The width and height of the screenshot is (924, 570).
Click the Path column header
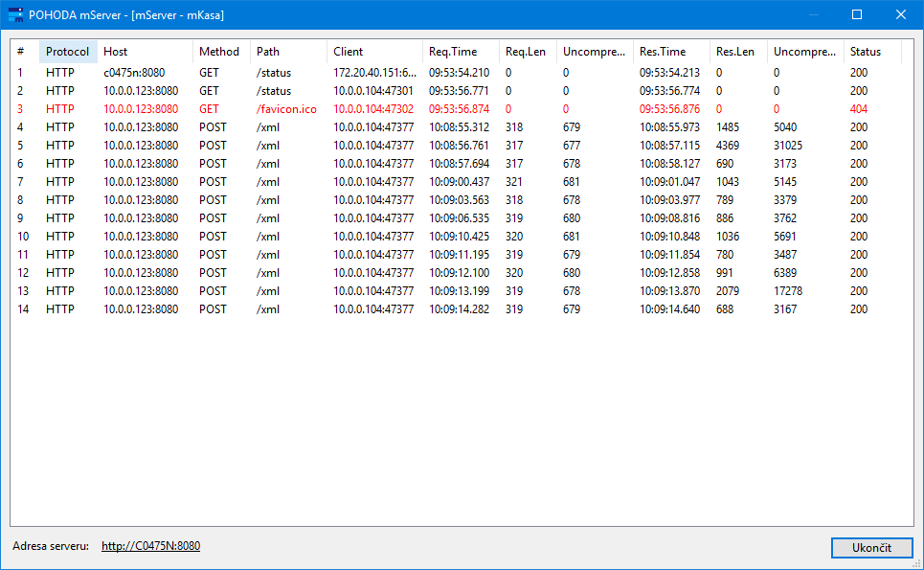pos(288,52)
